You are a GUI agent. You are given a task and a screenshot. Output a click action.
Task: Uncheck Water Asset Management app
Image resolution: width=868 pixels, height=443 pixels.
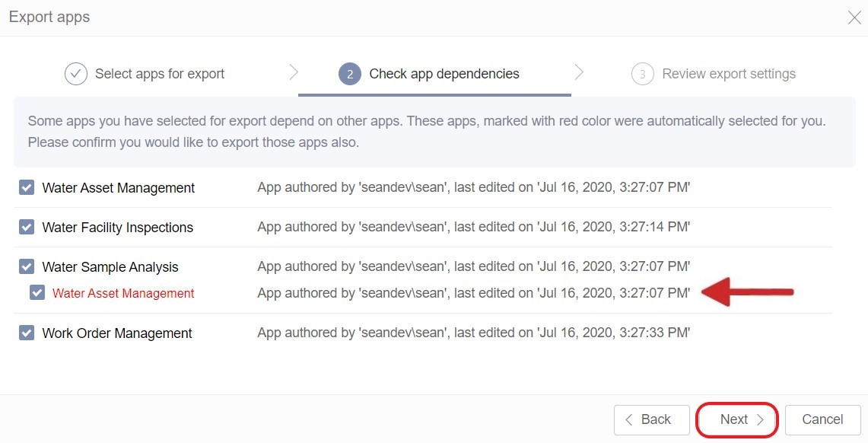(27, 187)
